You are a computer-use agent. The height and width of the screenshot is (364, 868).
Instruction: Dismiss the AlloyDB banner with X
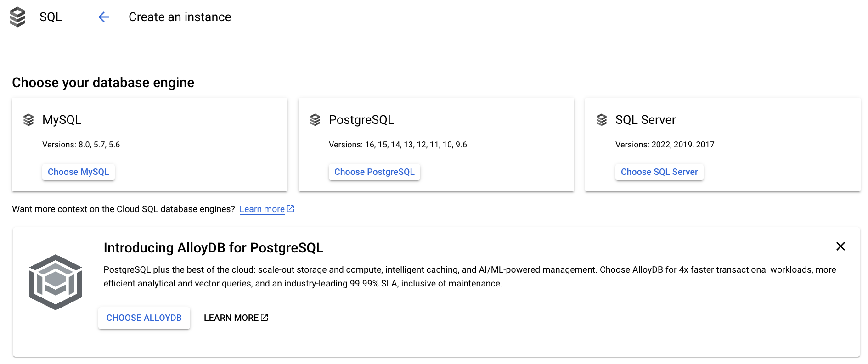[x=840, y=246]
